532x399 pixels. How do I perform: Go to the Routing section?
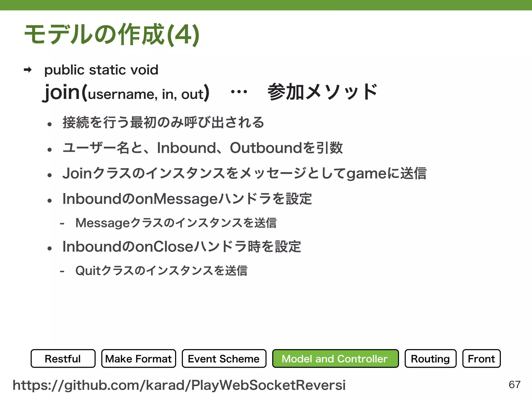point(430,358)
